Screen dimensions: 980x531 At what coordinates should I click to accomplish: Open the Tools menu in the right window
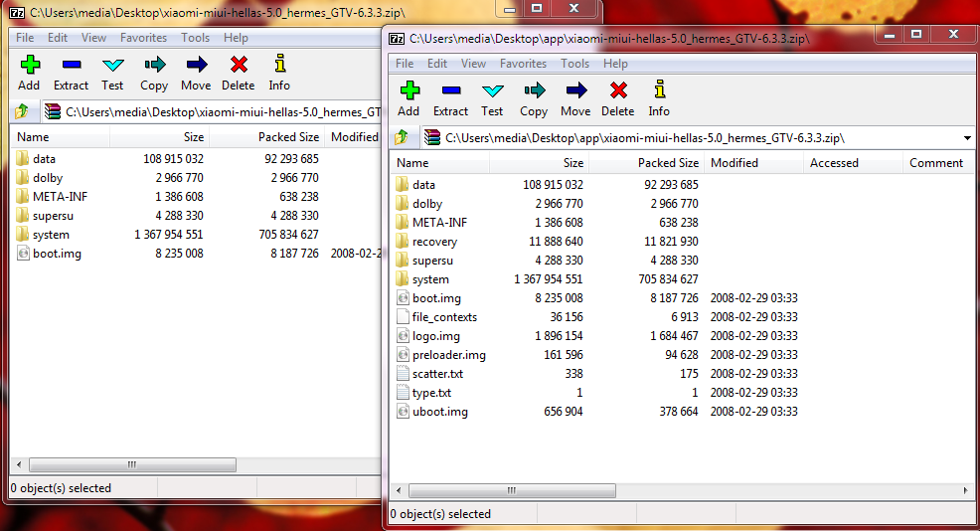tap(574, 64)
